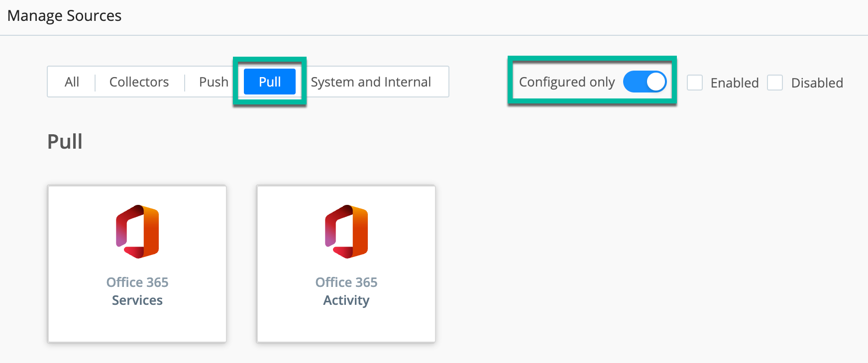Tick the Disabled checkbox
Screen dimensions: 868x363
[775, 83]
